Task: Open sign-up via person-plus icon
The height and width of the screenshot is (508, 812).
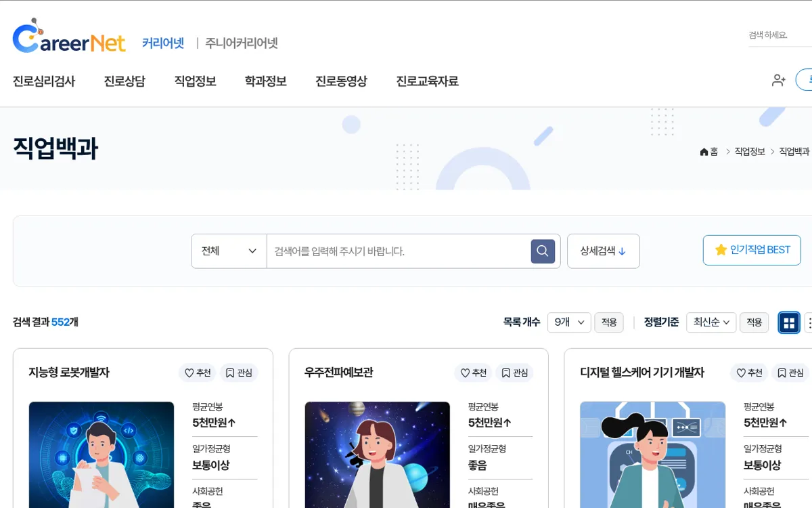Action: [778, 80]
